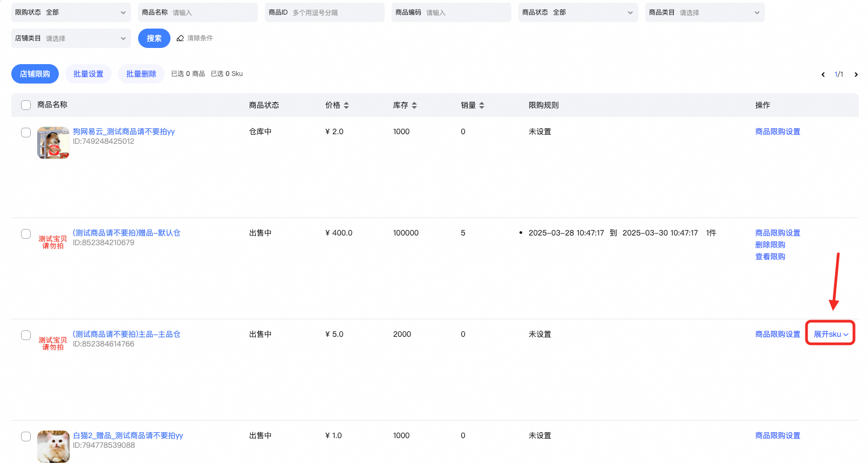Click the page indicator 1/1
This screenshot has width=868, height=464.
point(839,74)
